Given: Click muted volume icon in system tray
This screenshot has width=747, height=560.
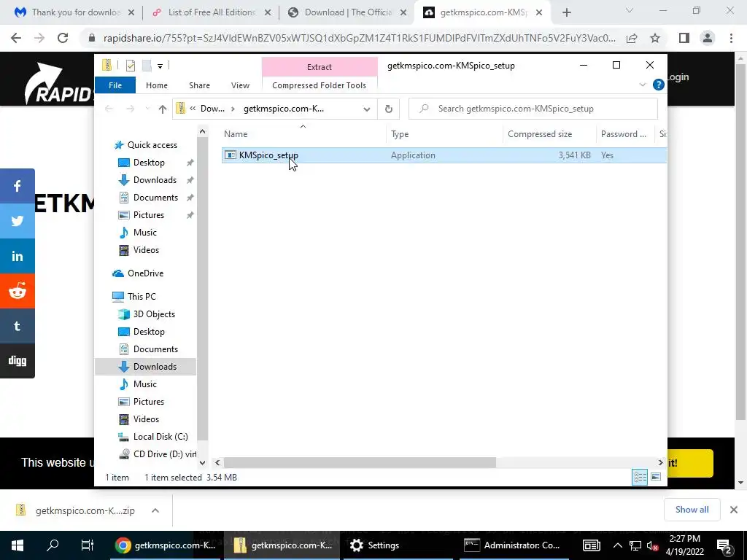Looking at the screenshot, I should (x=652, y=545).
